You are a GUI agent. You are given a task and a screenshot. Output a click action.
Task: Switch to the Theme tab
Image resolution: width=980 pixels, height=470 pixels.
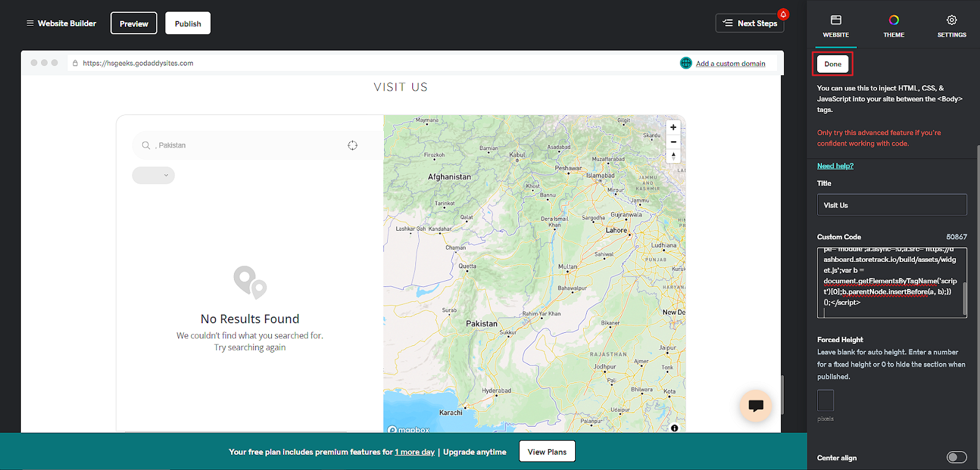coord(894,26)
